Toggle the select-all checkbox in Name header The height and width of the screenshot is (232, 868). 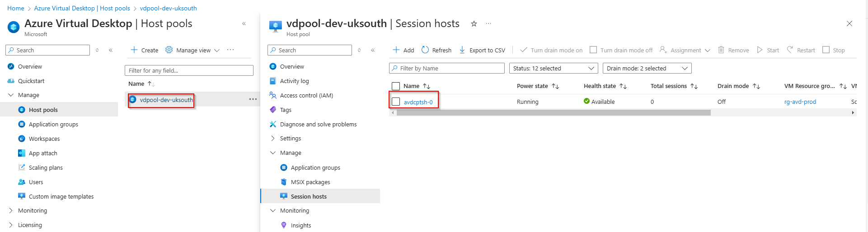pyautogui.click(x=396, y=86)
